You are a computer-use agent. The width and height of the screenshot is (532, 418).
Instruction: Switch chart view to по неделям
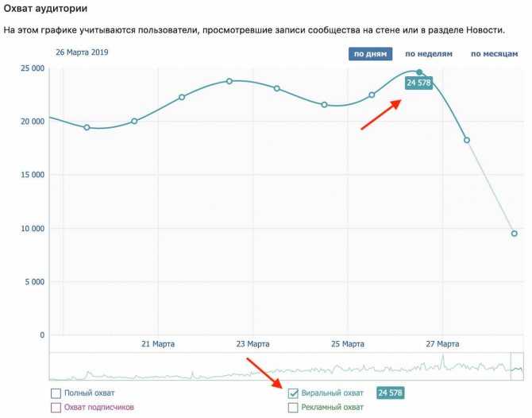click(429, 54)
